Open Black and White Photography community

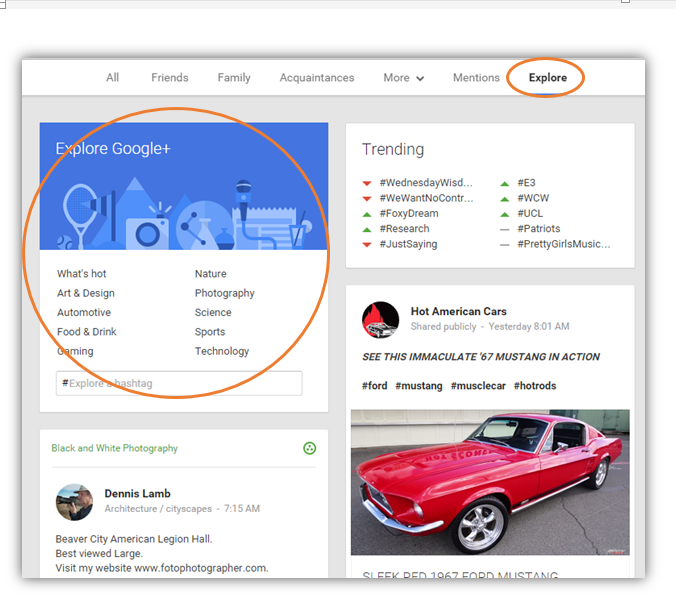[x=114, y=448]
